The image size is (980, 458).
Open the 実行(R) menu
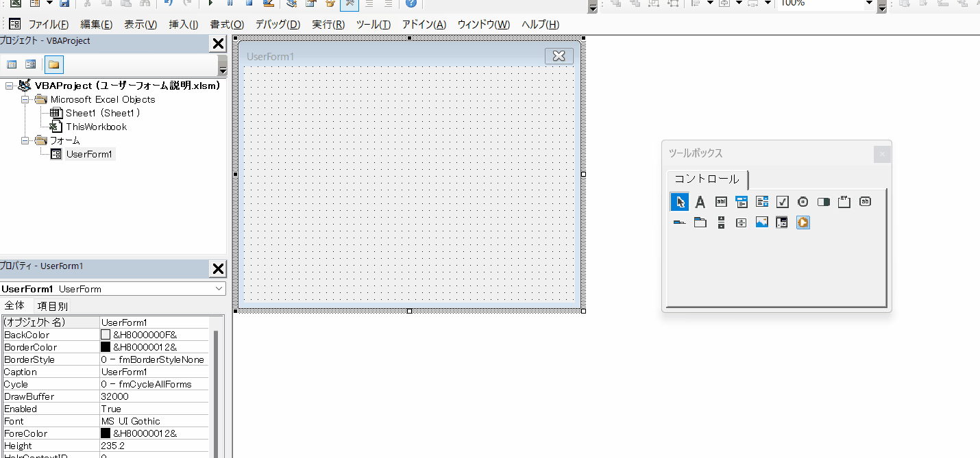[328, 25]
